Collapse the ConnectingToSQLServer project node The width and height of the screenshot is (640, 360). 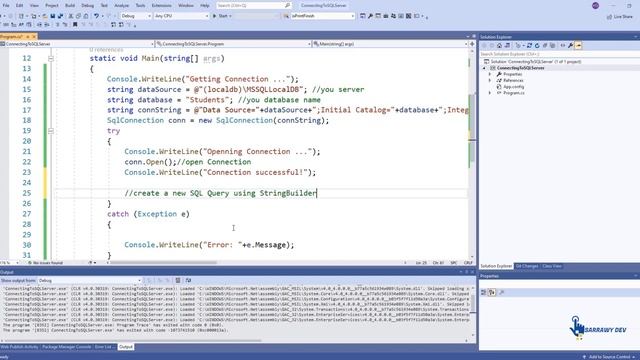click(484, 68)
